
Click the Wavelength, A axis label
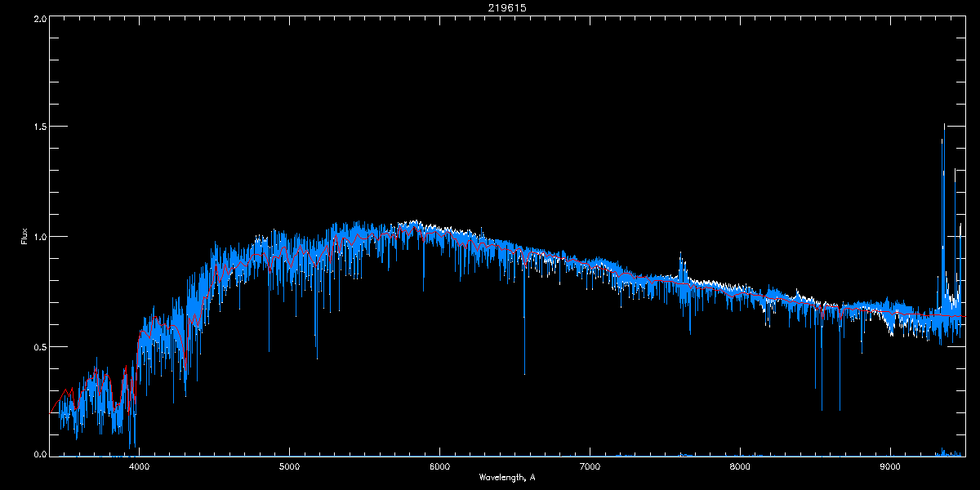506,477
